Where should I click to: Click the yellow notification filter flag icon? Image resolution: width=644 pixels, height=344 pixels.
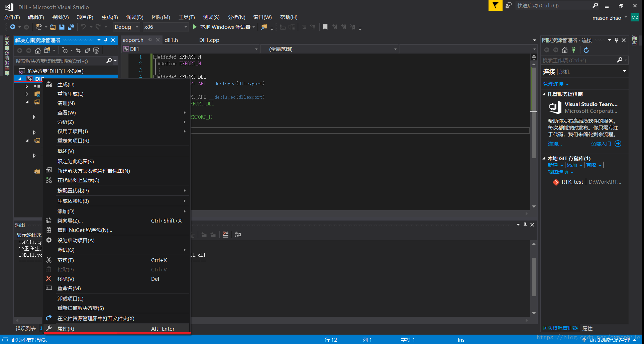click(x=495, y=5)
